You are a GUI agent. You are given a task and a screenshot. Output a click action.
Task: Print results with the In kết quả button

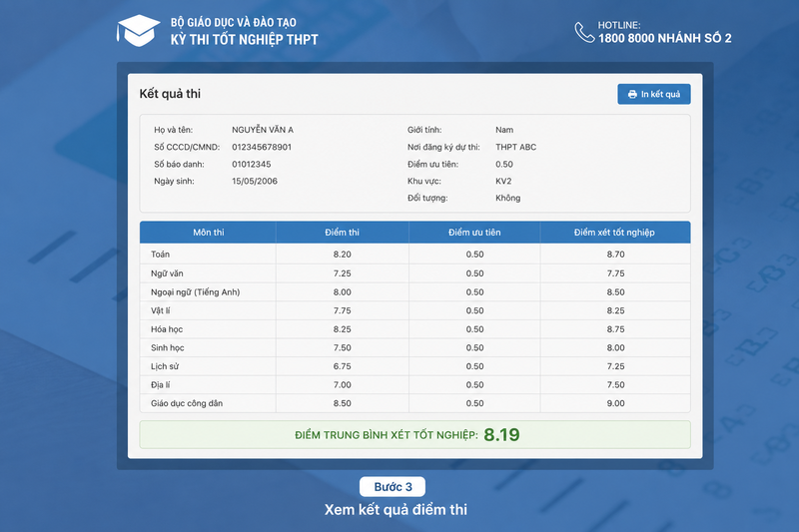click(x=654, y=94)
